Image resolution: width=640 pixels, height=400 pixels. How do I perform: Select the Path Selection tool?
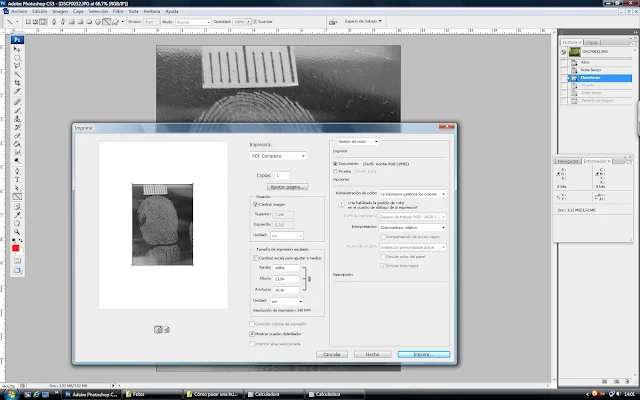tap(17, 188)
